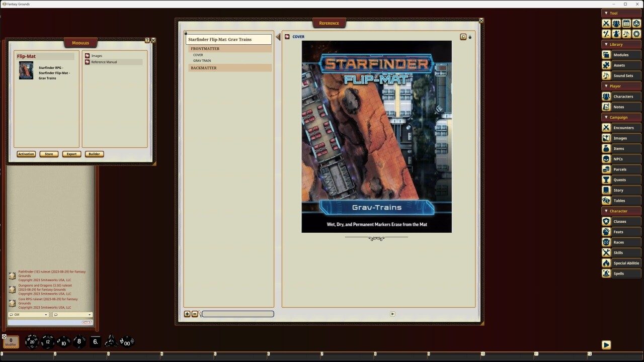644x362 pixels.
Task: Open the Sound tool icon
Action: pos(626,34)
